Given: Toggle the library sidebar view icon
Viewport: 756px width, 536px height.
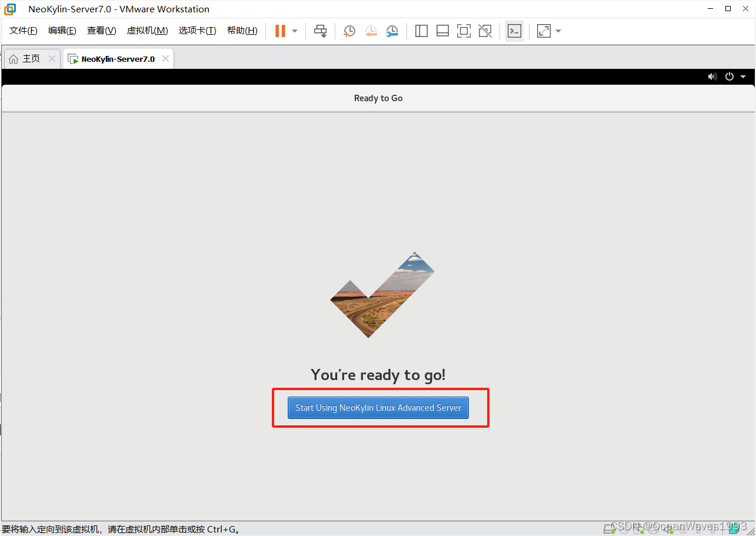Looking at the screenshot, I should pos(421,31).
